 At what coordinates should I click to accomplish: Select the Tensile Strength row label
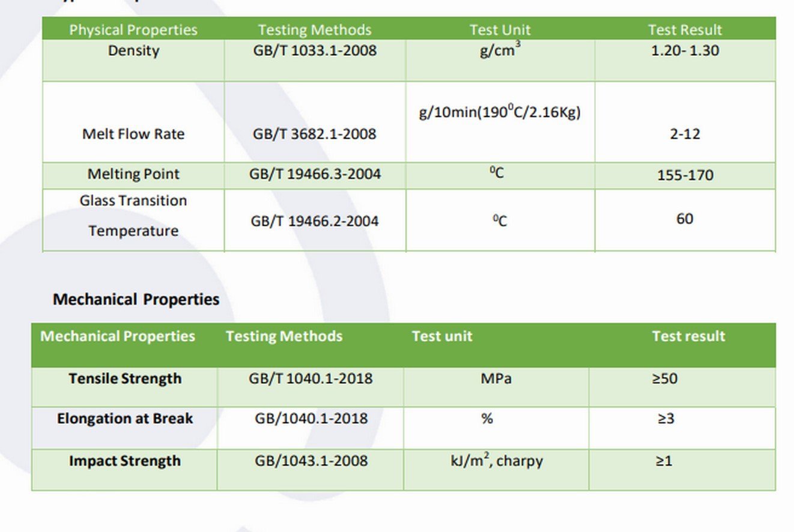[125, 379]
